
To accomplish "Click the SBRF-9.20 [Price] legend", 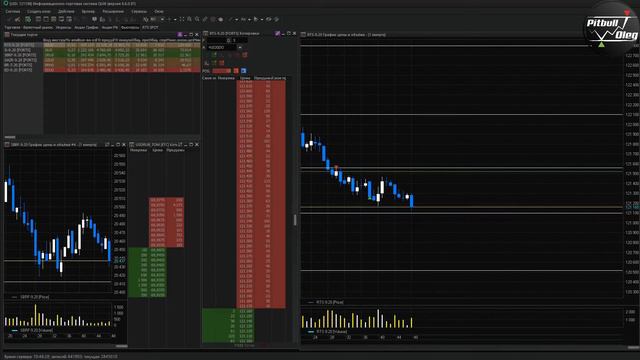I will (35, 297).
